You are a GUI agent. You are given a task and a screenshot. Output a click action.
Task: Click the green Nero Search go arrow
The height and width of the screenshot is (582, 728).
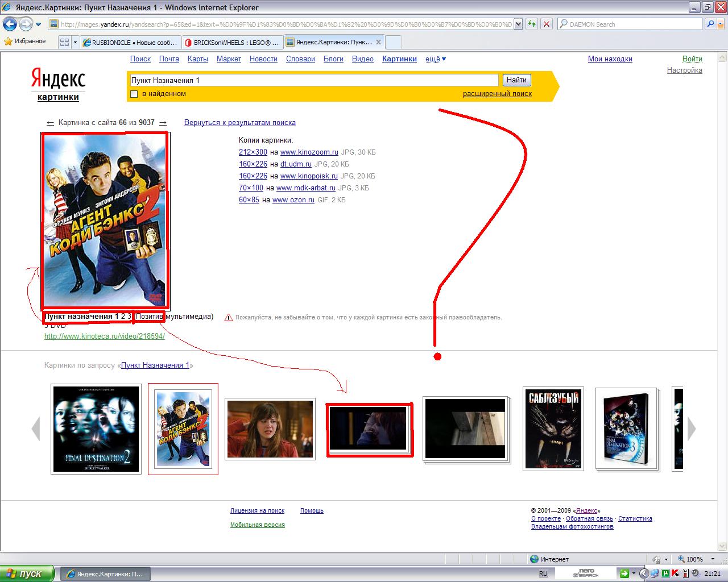pyautogui.click(x=624, y=574)
